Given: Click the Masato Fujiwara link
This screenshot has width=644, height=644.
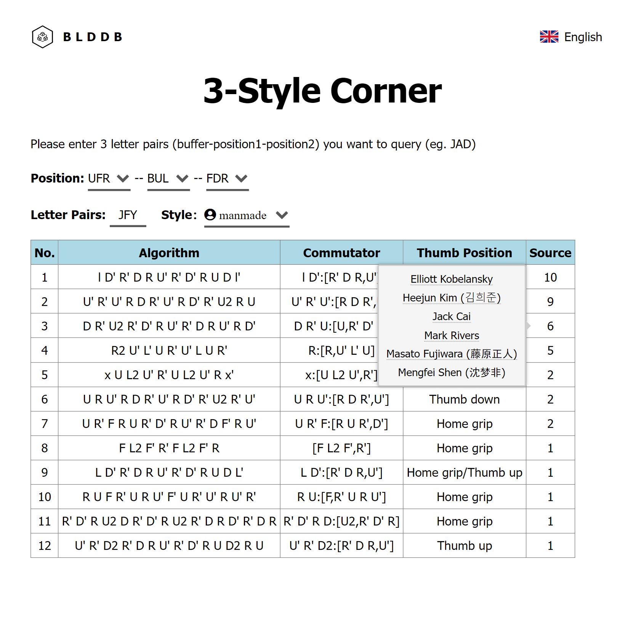Looking at the screenshot, I should [x=451, y=354].
